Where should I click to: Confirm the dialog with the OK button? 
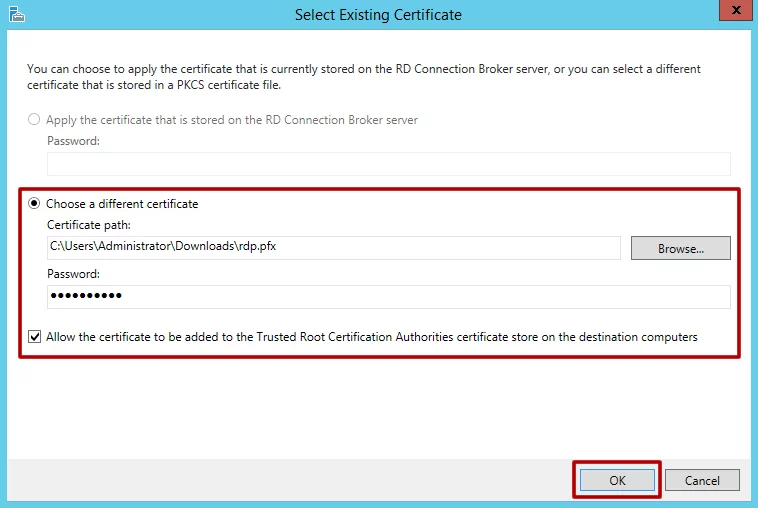click(x=617, y=480)
